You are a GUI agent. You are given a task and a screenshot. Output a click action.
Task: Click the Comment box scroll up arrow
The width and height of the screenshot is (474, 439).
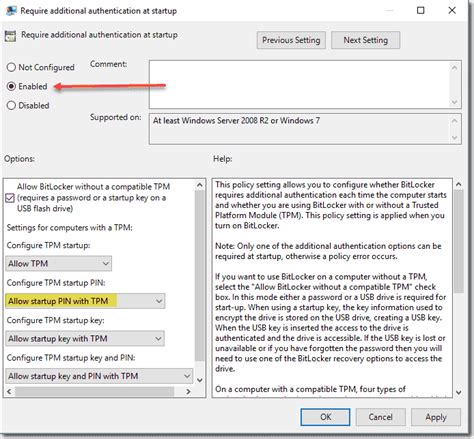(x=454, y=68)
